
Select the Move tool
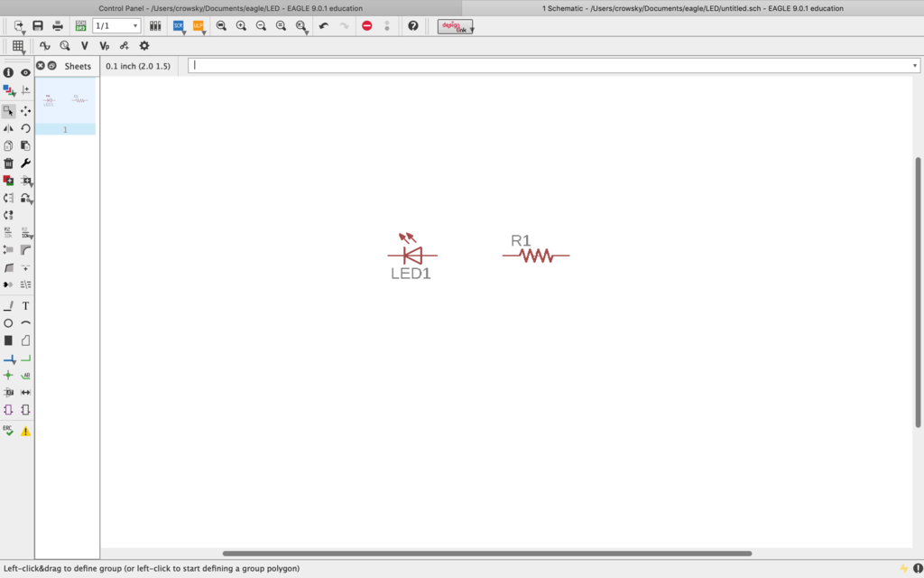click(25, 111)
